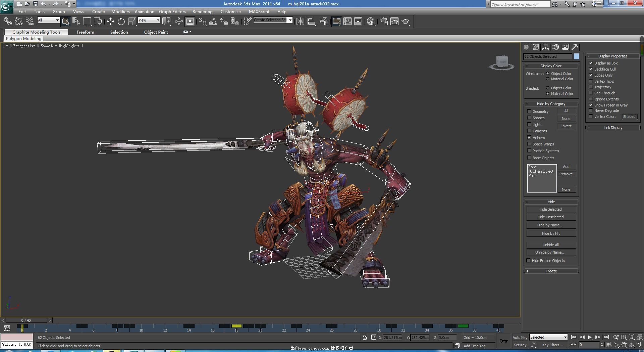The image size is (644, 352).
Task: Check the Bone Objects category
Action: coord(529,158)
